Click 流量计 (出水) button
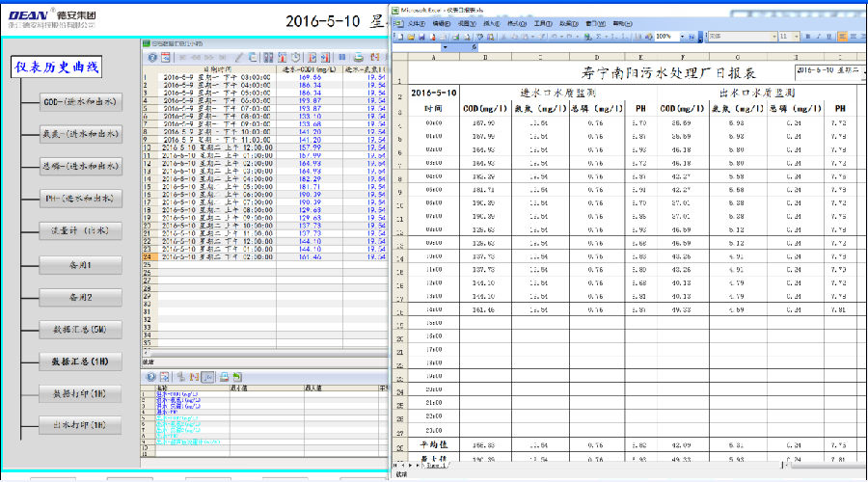868x482 pixels. 80,230
